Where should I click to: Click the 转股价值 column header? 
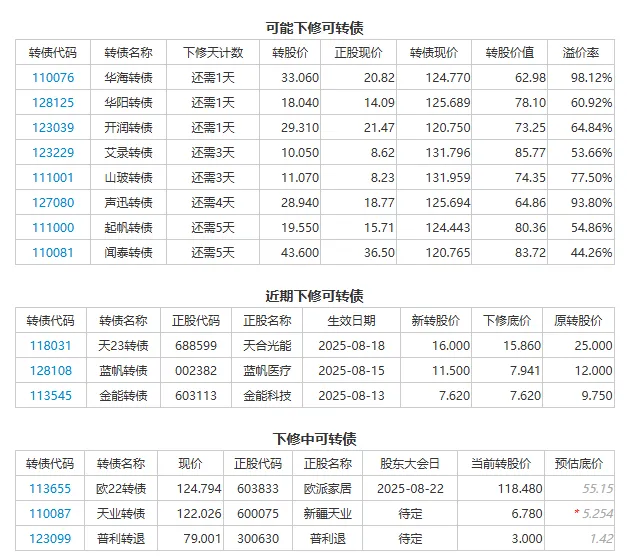click(x=509, y=52)
